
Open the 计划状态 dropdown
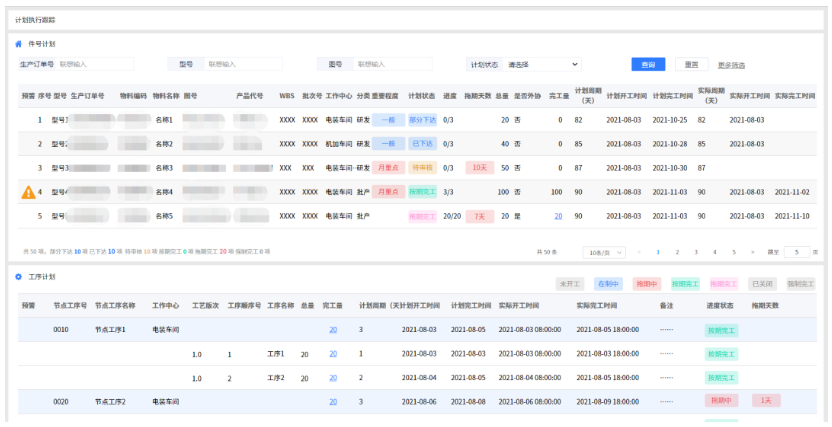click(x=543, y=64)
